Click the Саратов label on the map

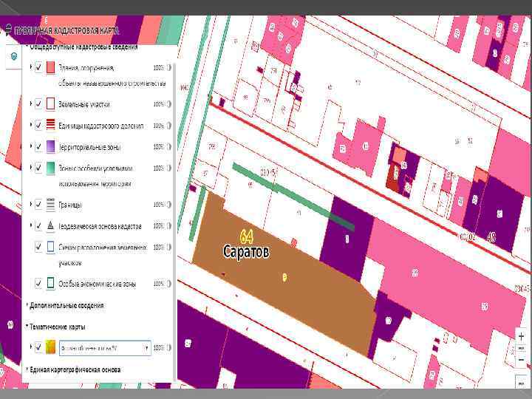[246, 252]
